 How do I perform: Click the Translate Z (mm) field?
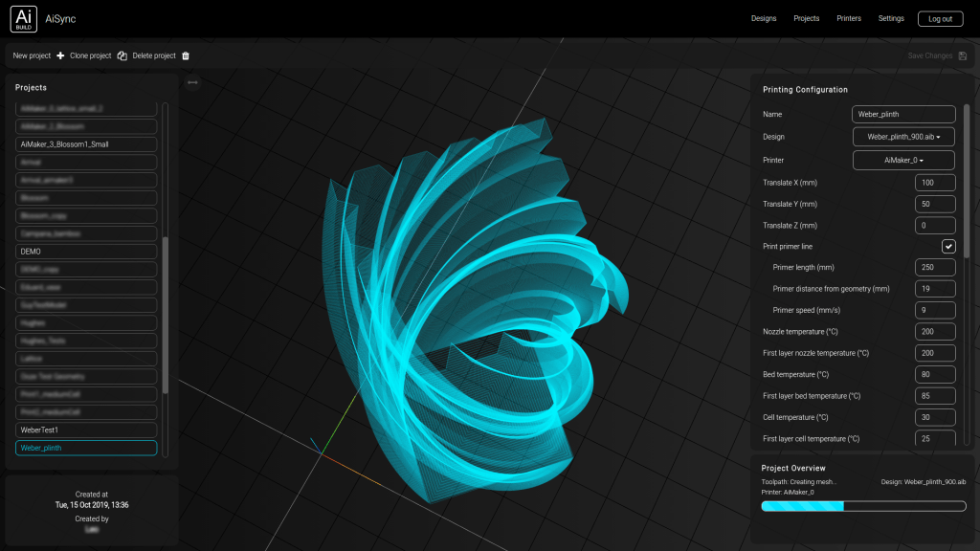pos(935,225)
